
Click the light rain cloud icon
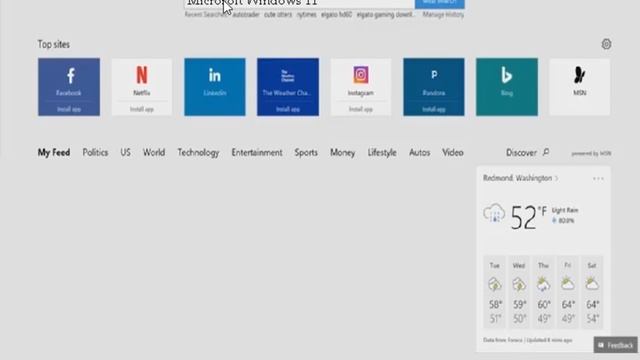coord(494,213)
